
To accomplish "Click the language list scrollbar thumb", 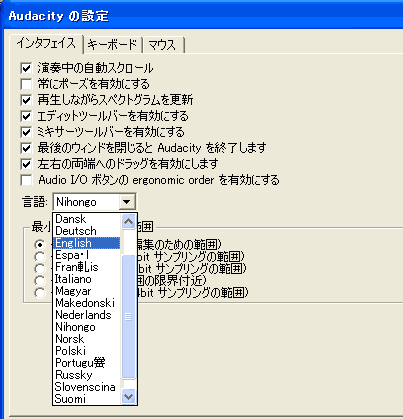I will coord(129,317).
